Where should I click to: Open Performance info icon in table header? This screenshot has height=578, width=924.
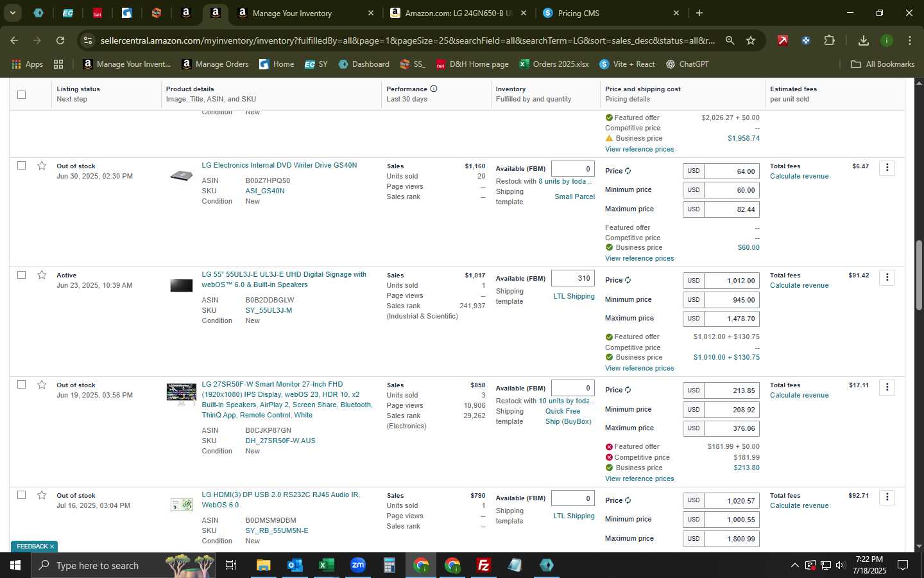click(434, 89)
